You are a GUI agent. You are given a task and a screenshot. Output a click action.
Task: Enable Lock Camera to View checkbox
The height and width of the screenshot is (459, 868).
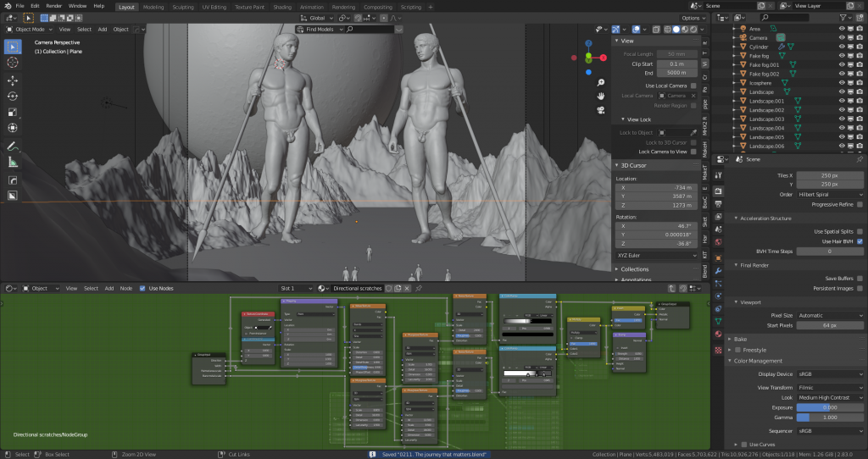(693, 152)
